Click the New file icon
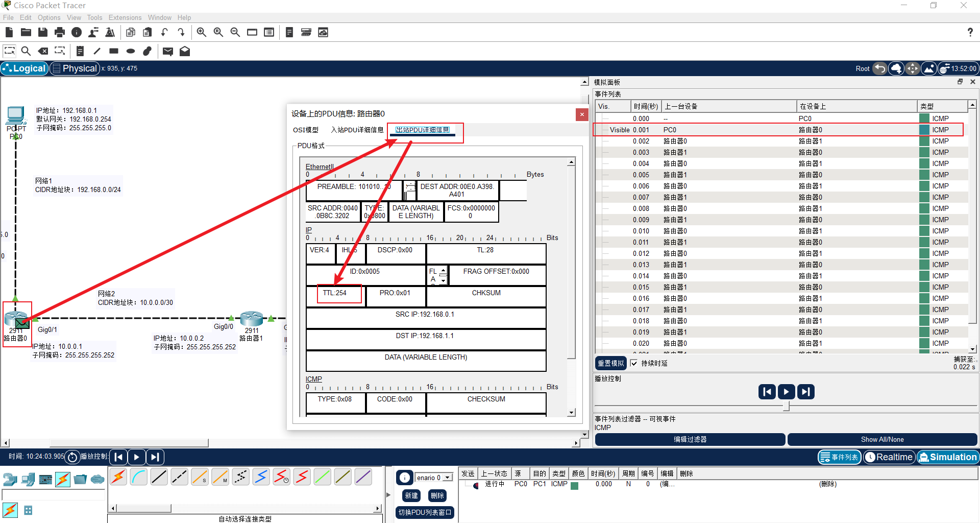The image size is (980, 523). pos(9,32)
